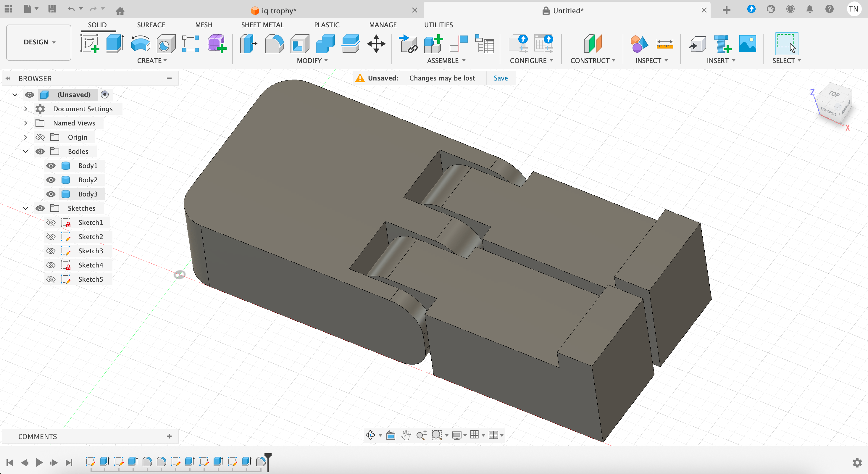Collapse the Sketches folder

click(26, 208)
